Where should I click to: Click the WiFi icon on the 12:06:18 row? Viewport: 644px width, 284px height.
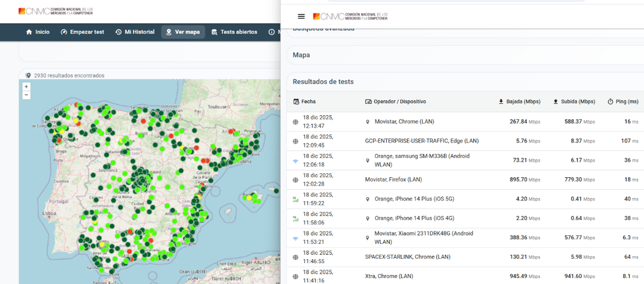296,161
